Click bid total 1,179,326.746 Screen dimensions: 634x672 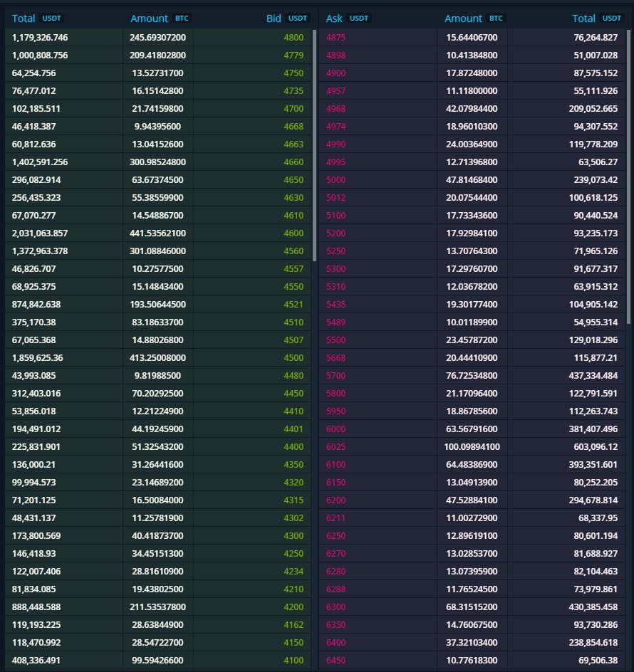coord(39,37)
